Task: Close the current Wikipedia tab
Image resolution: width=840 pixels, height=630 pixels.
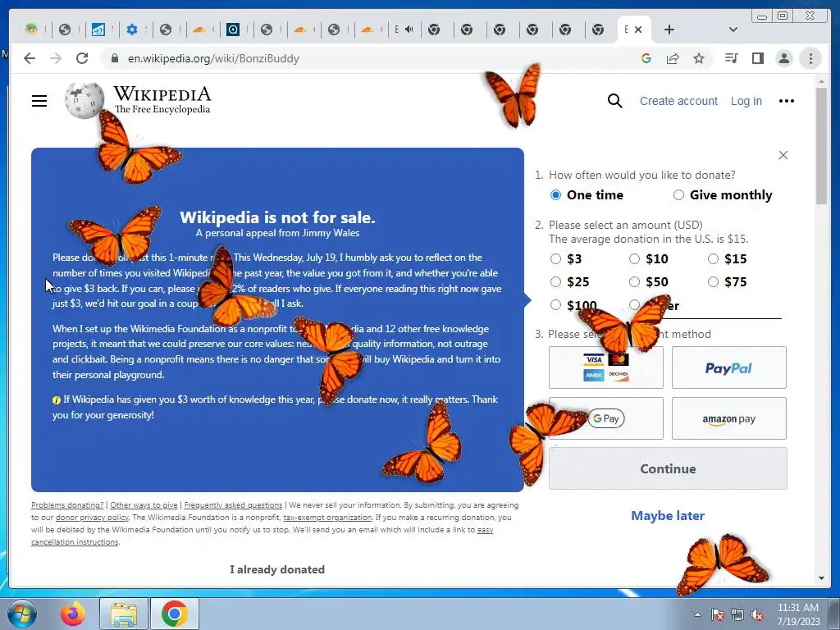Action: click(x=638, y=30)
